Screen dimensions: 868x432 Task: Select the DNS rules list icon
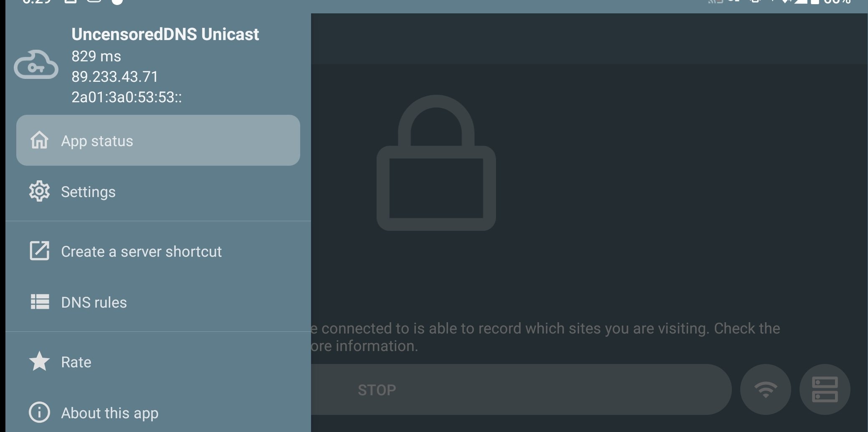pos(40,302)
